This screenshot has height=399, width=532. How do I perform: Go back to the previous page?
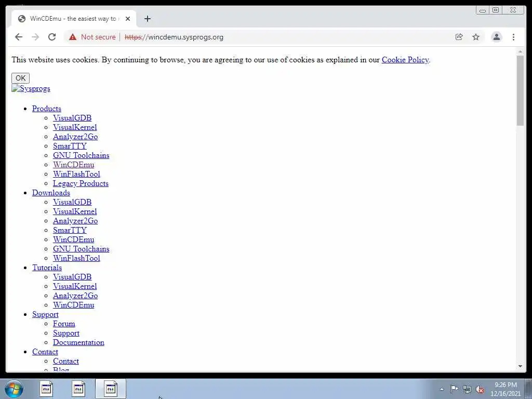pos(19,37)
